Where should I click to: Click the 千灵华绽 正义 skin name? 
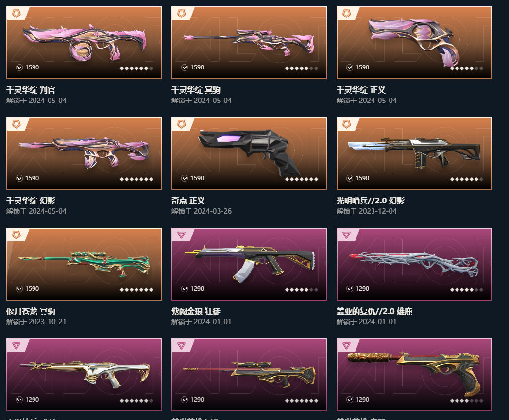[361, 90]
